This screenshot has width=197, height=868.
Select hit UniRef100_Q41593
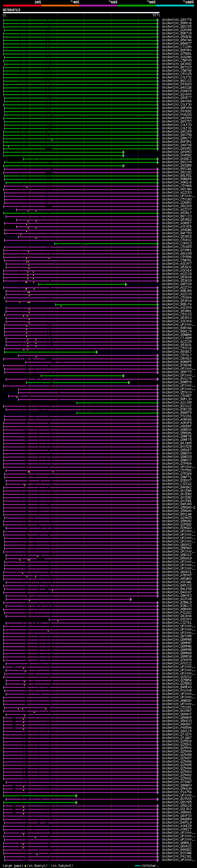pyautogui.click(x=177, y=118)
